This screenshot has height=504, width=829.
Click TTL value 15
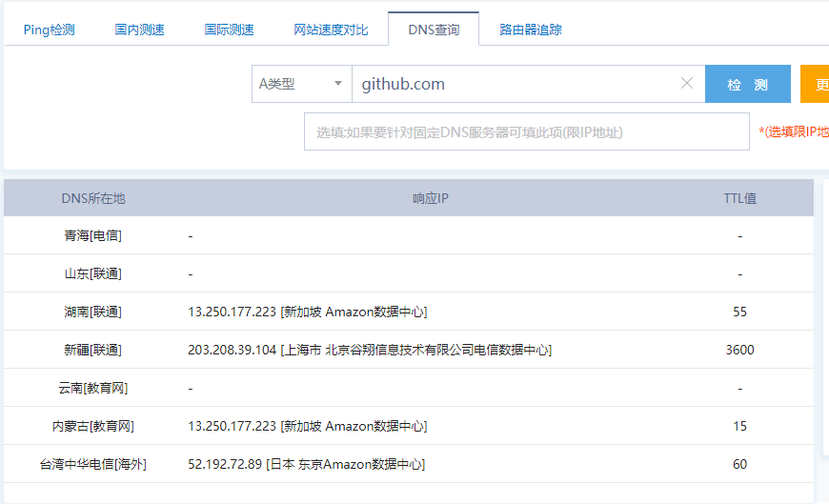tap(739, 426)
